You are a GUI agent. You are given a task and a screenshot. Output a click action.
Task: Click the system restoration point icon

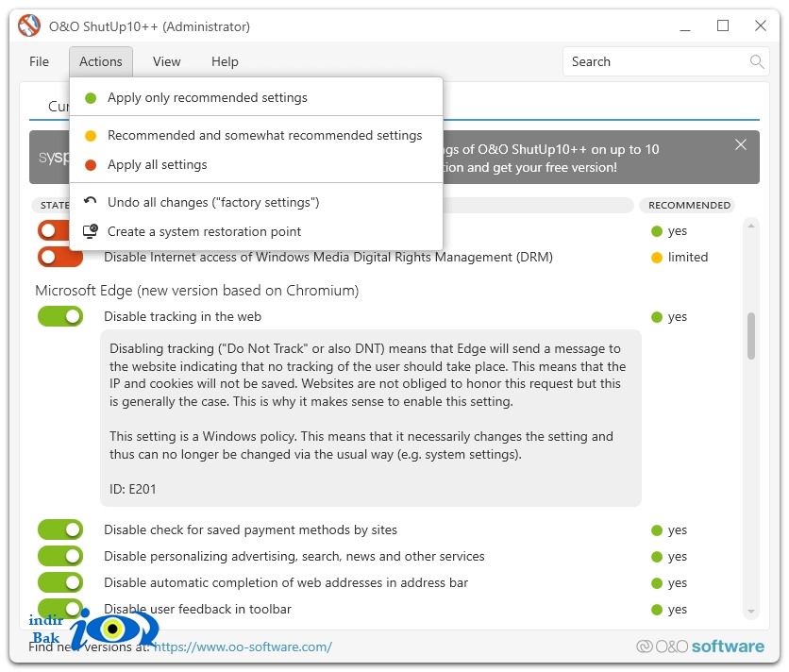click(91, 231)
